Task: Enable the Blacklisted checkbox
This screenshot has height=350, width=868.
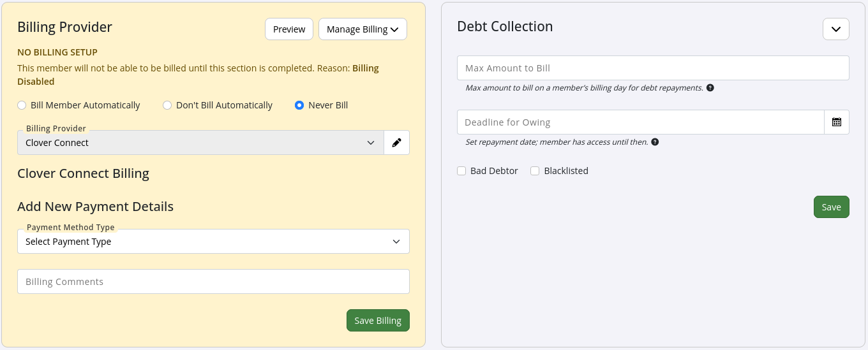Action: click(x=535, y=171)
